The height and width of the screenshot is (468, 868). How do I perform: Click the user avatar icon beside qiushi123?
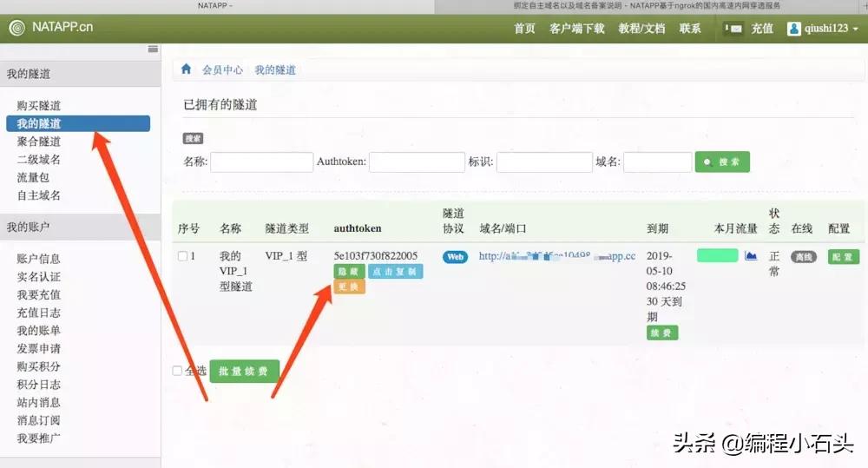pyautogui.click(x=794, y=29)
